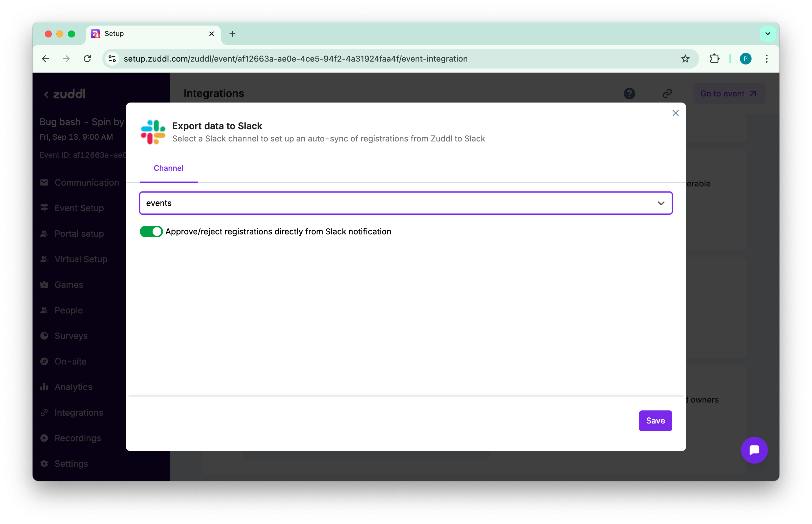Click the Slack logo in dialog
The width and height of the screenshot is (812, 524).
pos(153,132)
